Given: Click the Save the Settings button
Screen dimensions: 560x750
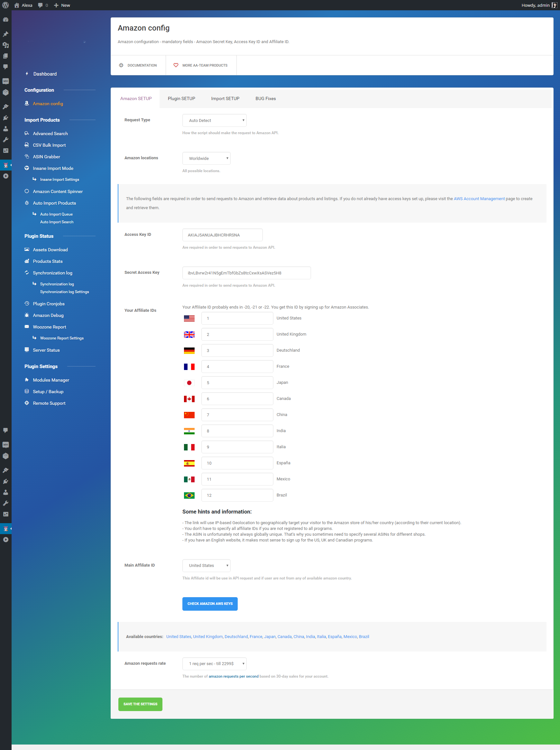Looking at the screenshot, I should 140,704.
